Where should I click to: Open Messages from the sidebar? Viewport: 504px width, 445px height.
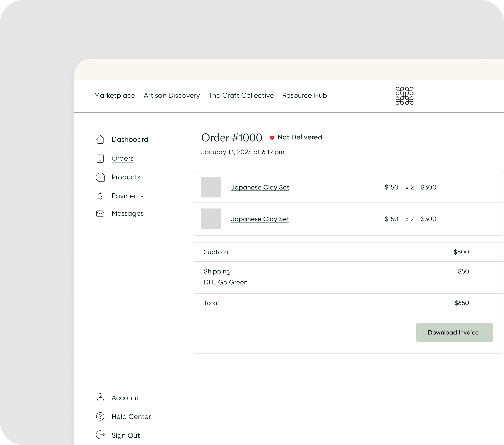[x=128, y=213]
